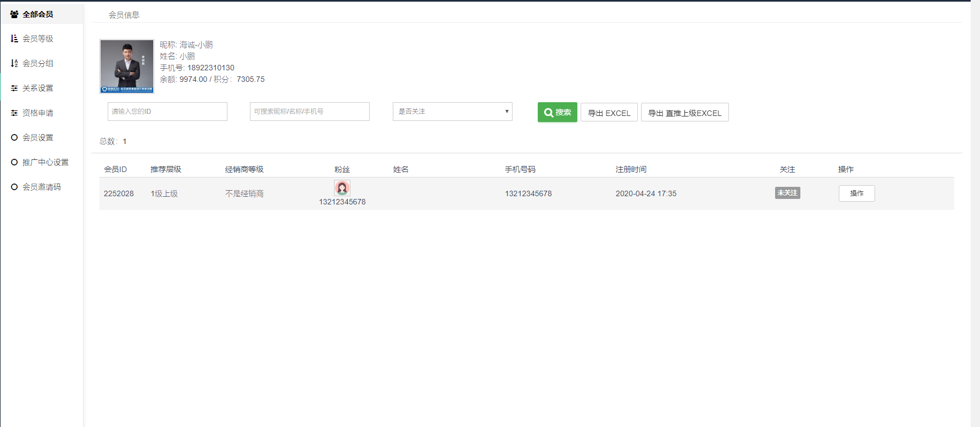980x427 pixels.
Task: Click the green 搜索 button
Action: click(558, 112)
